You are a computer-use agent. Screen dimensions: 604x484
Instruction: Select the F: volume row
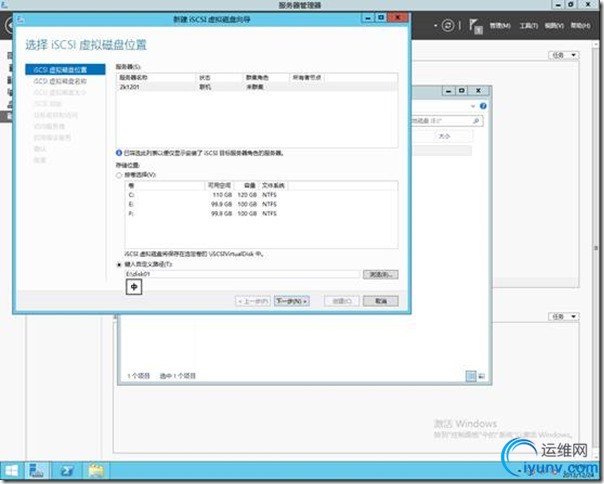(261, 213)
